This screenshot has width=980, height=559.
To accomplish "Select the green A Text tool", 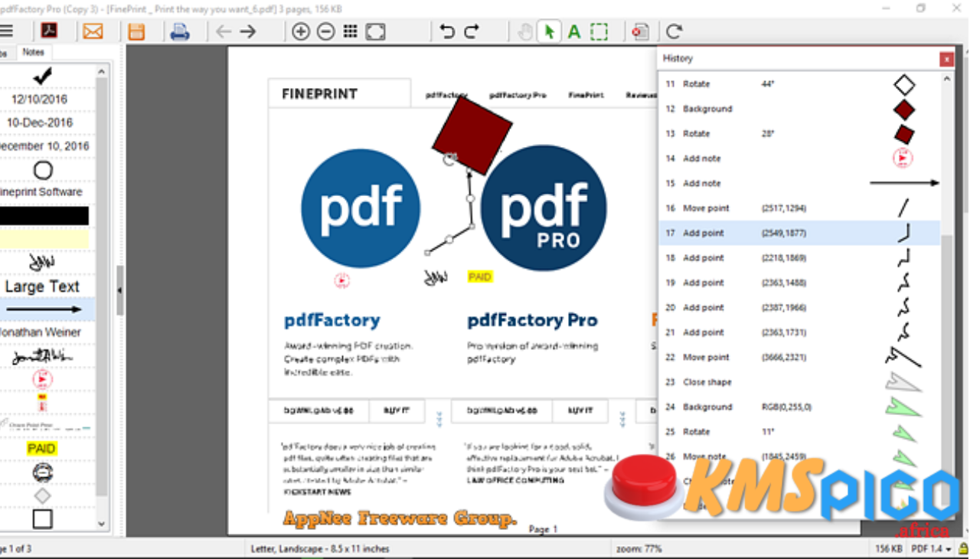I will point(574,31).
